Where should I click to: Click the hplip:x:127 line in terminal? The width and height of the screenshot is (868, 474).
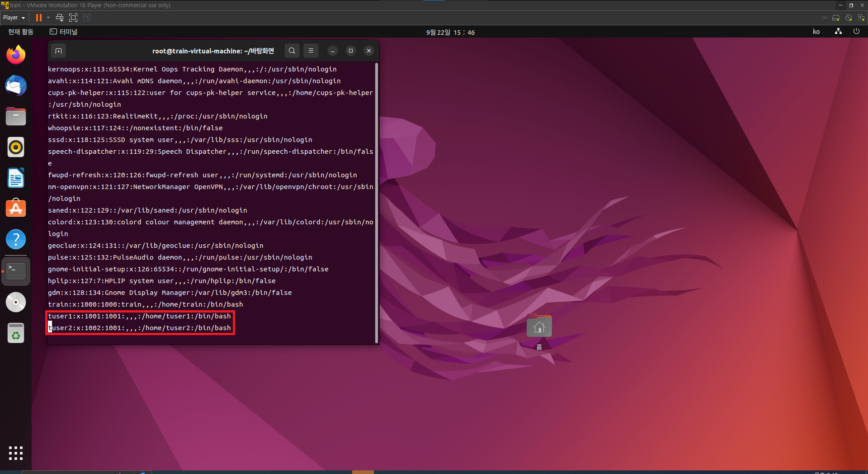point(162,281)
